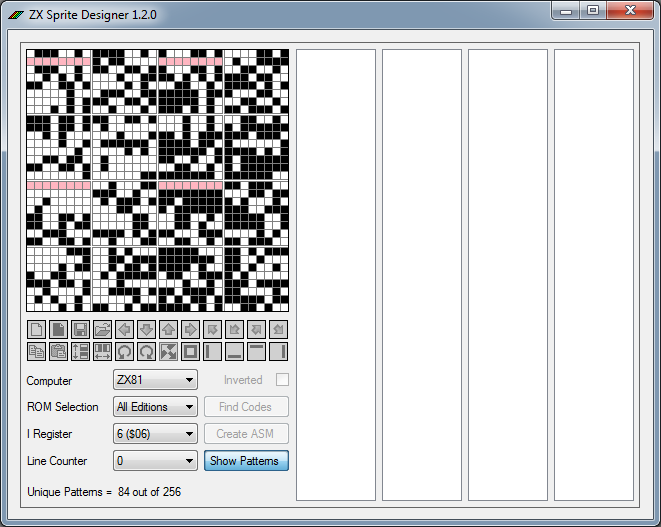Click the second empty pattern list panel
The image size is (661, 527).
tap(422, 275)
